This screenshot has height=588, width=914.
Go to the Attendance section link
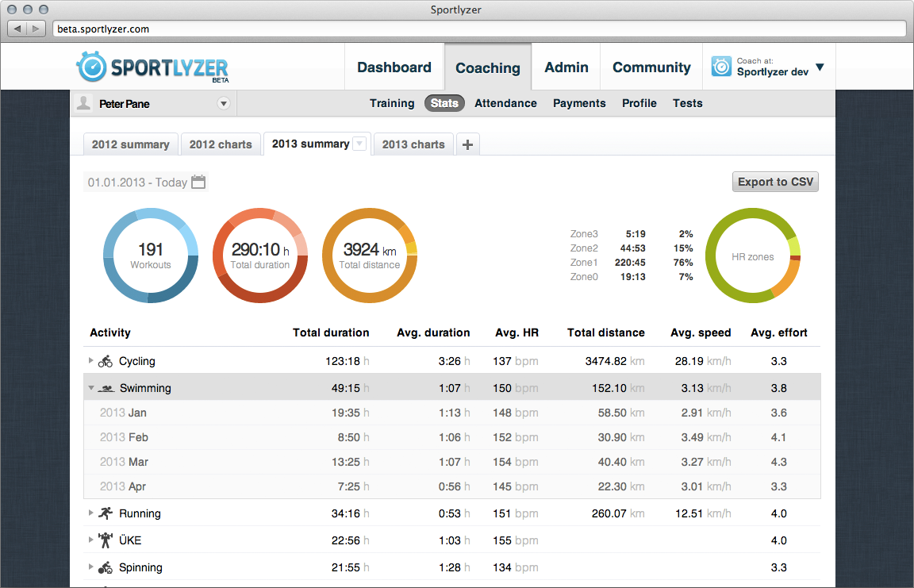(505, 103)
